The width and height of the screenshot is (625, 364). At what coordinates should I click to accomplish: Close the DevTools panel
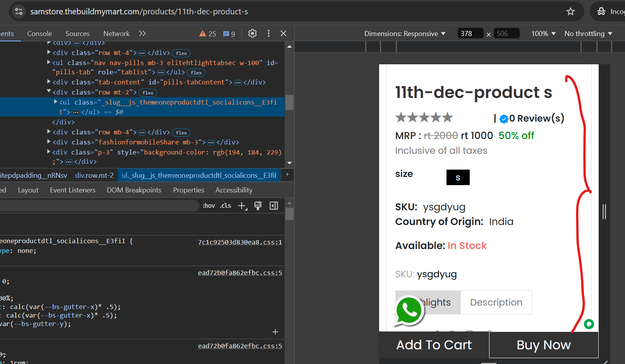point(283,33)
